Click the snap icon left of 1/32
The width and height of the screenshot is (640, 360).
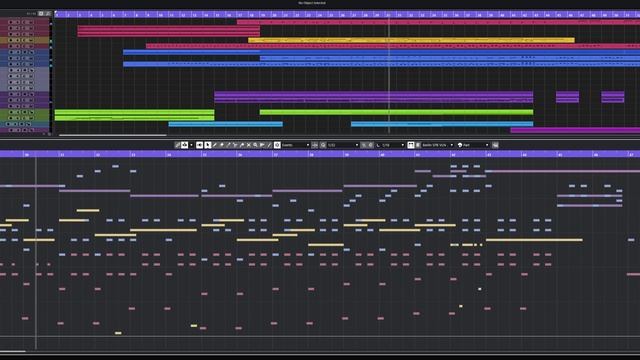point(323,145)
